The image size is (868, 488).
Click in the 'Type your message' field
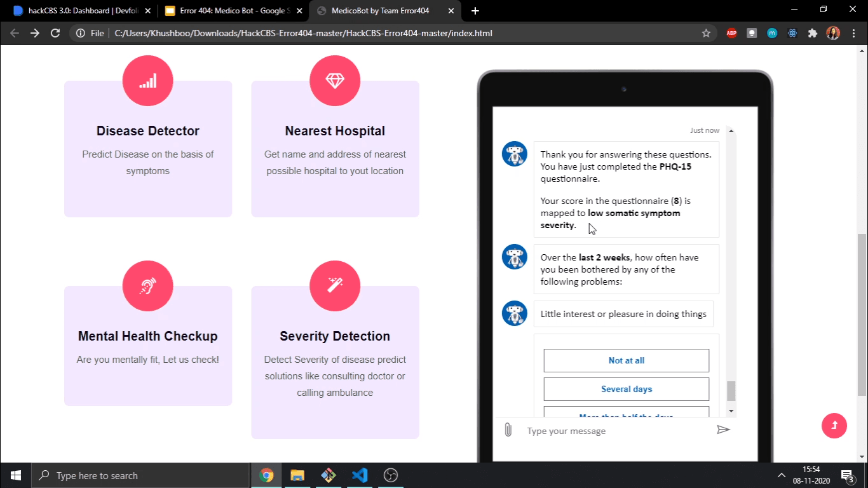pos(616,431)
